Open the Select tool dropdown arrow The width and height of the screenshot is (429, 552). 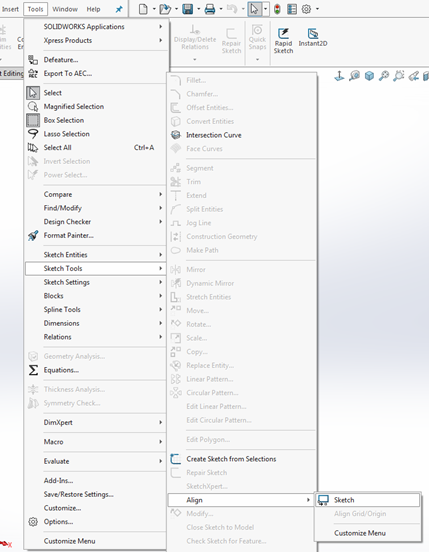pos(265,9)
